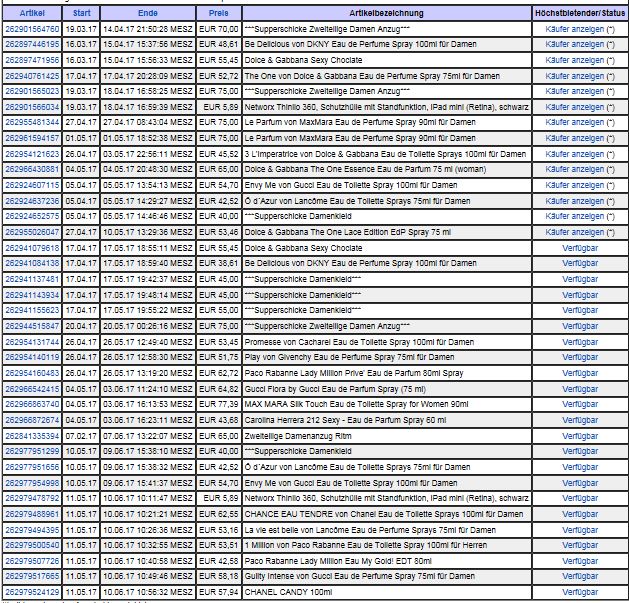Open article number 262901566034

pyautogui.click(x=32, y=107)
